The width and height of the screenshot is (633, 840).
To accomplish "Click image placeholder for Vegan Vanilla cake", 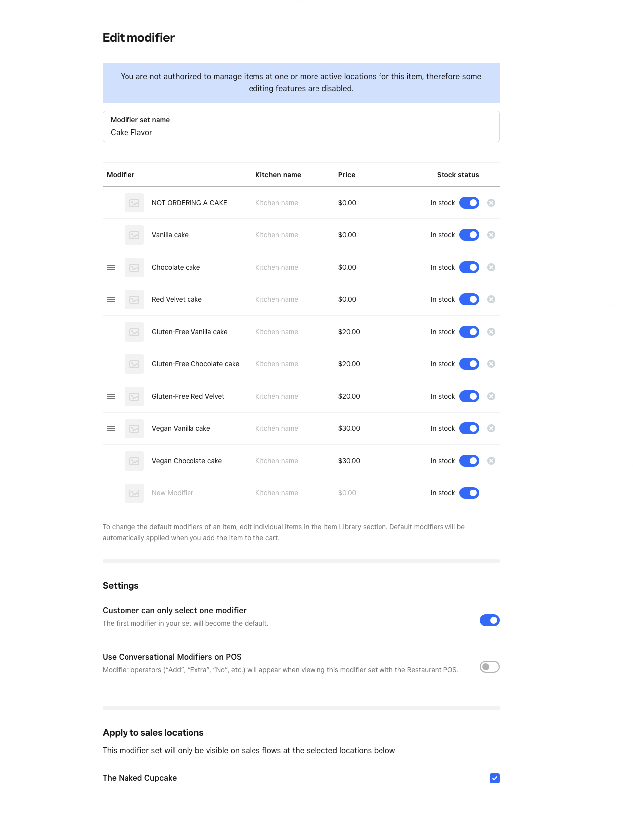I will click(134, 428).
